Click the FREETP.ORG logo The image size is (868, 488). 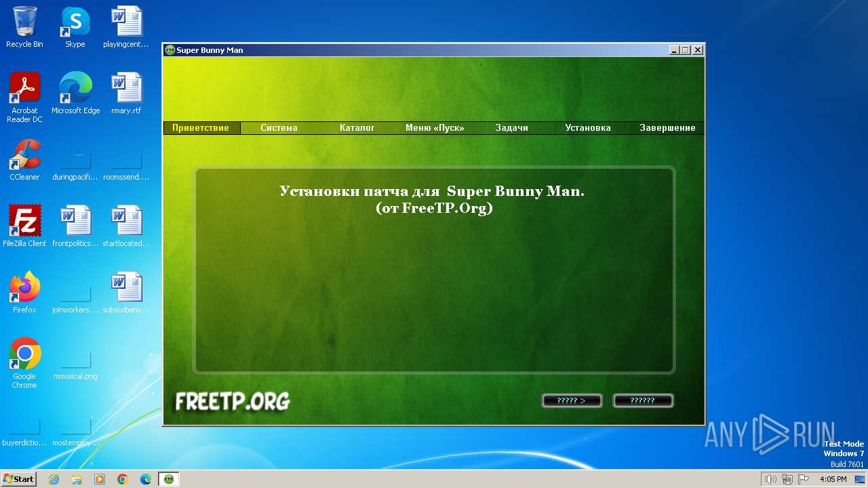tap(233, 401)
